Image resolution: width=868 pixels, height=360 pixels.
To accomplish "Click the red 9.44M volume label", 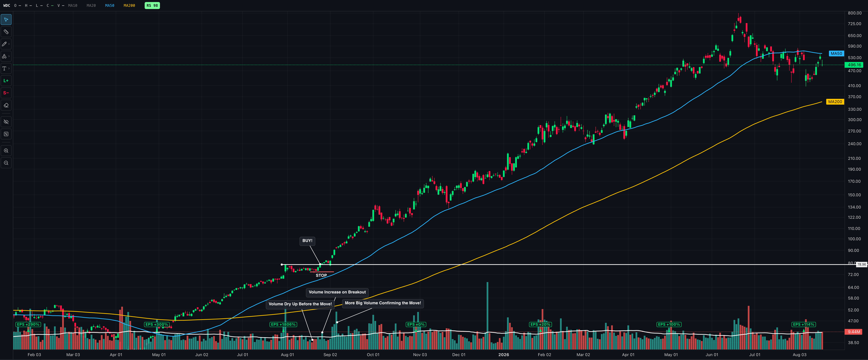I will (x=854, y=332).
